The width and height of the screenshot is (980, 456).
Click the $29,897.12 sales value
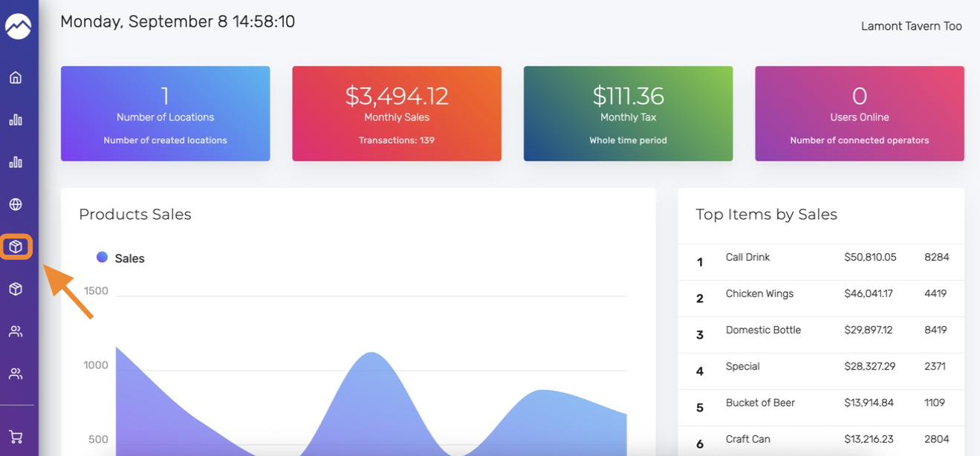(x=869, y=330)
